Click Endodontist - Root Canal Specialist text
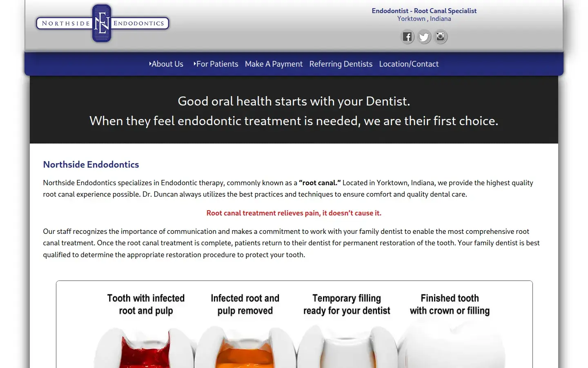 424,11
